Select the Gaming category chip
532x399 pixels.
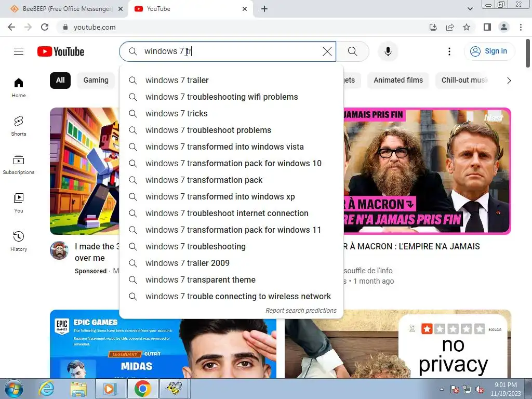click(96, 81)
